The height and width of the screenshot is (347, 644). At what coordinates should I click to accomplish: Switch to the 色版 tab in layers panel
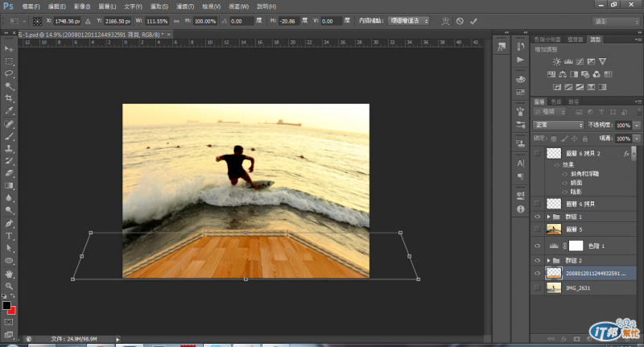tap(557, 101)
